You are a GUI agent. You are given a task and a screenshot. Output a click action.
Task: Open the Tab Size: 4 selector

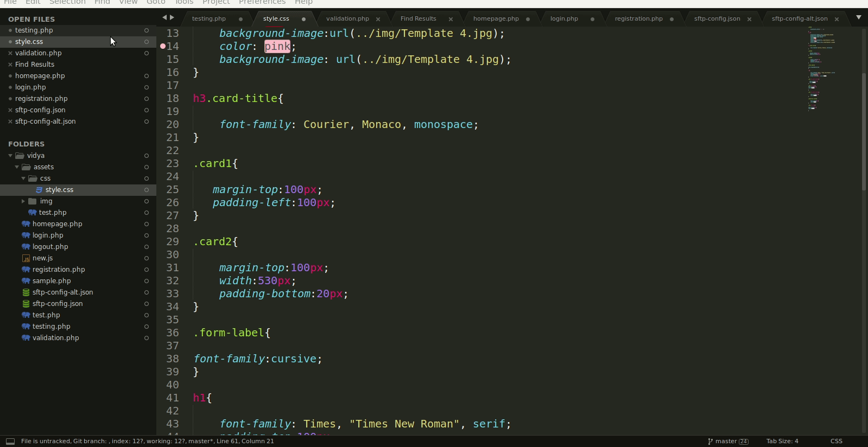pos(782,441)
